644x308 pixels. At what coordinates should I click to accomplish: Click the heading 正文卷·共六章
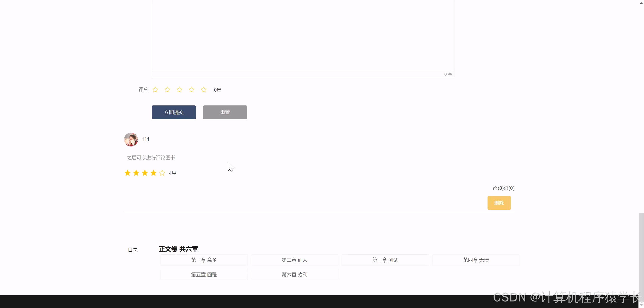pos(178,249)
